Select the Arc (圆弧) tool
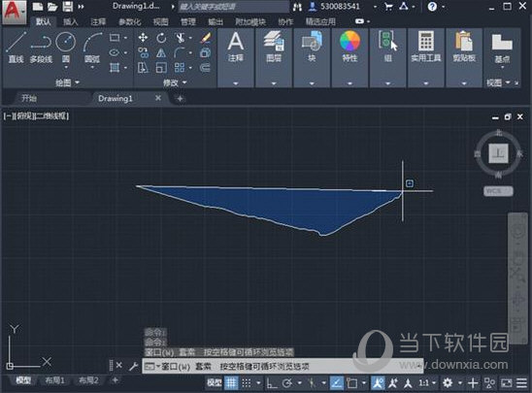This screenshot has width=532, height=393. [x=92, y=48]
